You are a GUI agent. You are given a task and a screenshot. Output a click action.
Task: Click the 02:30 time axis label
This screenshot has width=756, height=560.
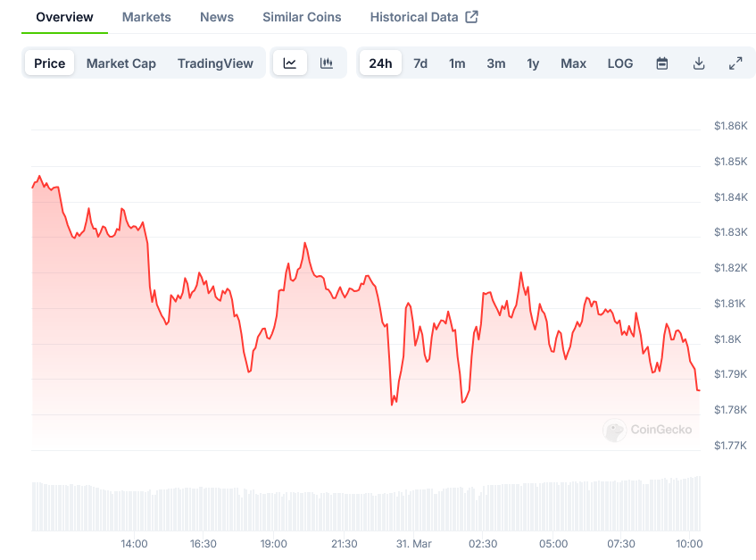pos(483,544)
